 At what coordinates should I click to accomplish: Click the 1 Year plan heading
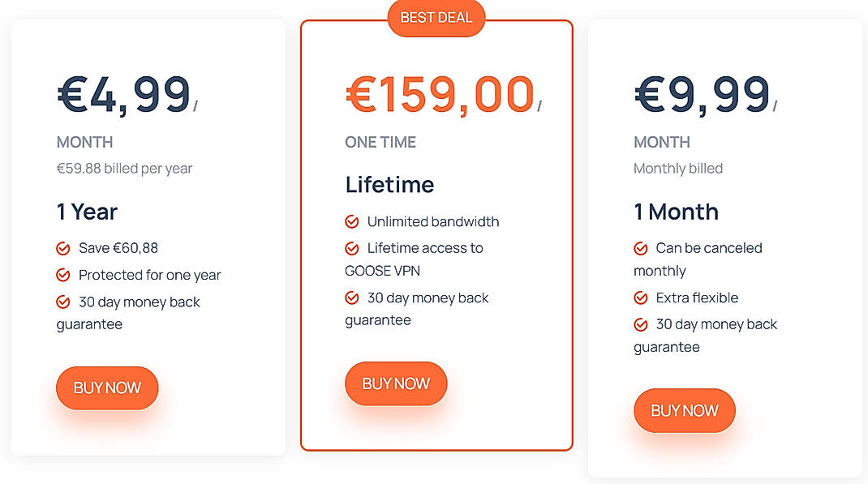click(87, 212)
